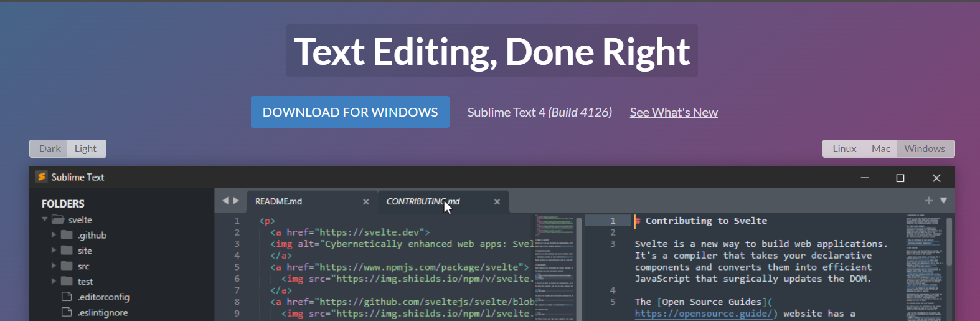
Task: Expand the test folder arrow
Action: [x=54, y=282]
